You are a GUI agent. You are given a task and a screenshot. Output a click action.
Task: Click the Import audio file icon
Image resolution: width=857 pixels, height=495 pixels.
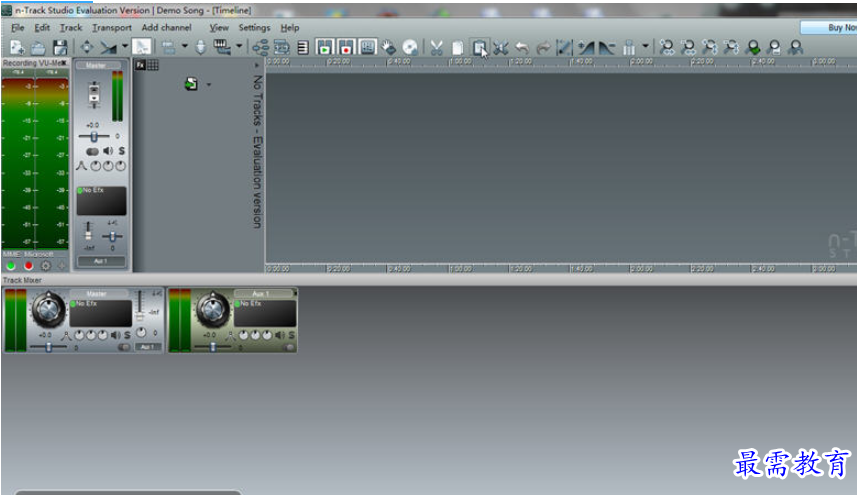point(191,84)
